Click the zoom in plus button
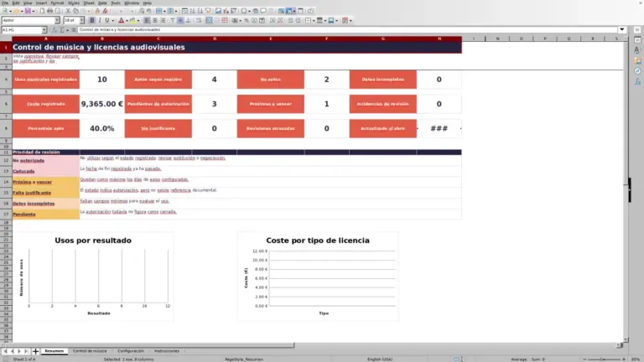This screenshot has height=362, width=644. point(624,359)
